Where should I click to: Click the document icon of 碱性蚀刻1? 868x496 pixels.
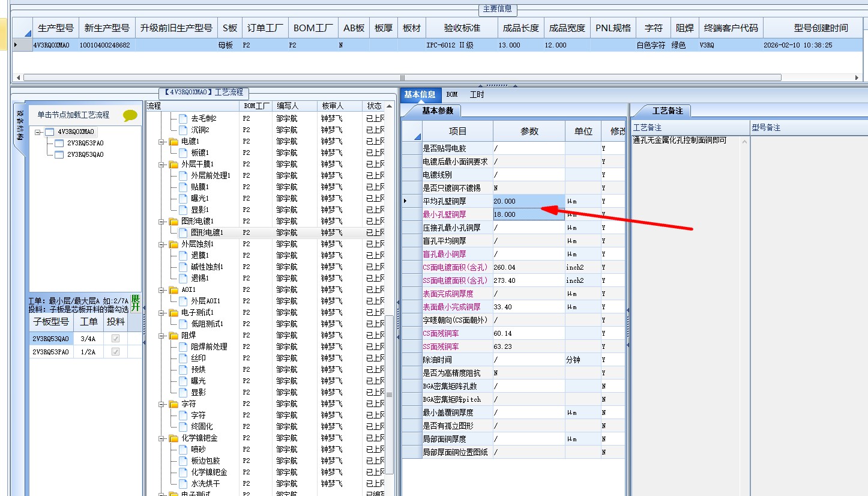[183, 267]
